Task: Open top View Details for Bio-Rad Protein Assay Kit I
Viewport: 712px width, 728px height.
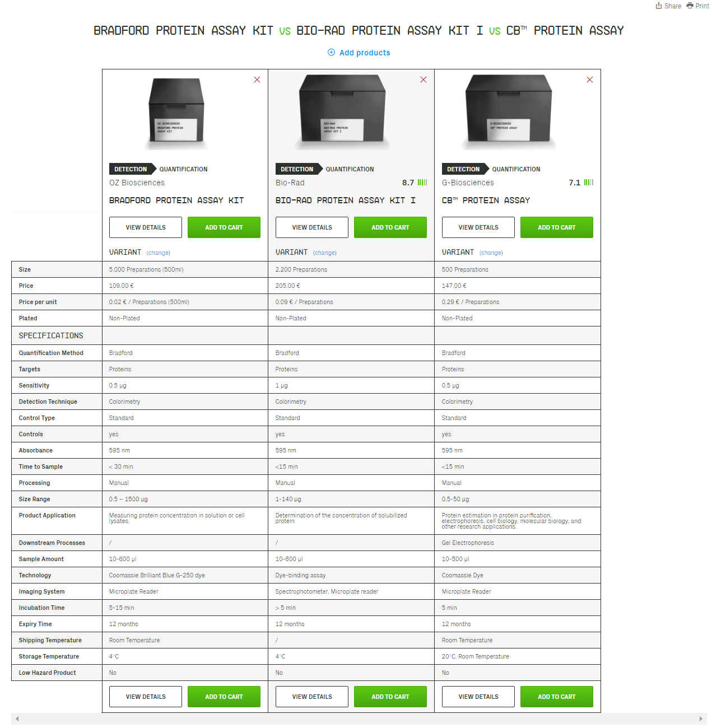Action: tap(312, 227)
